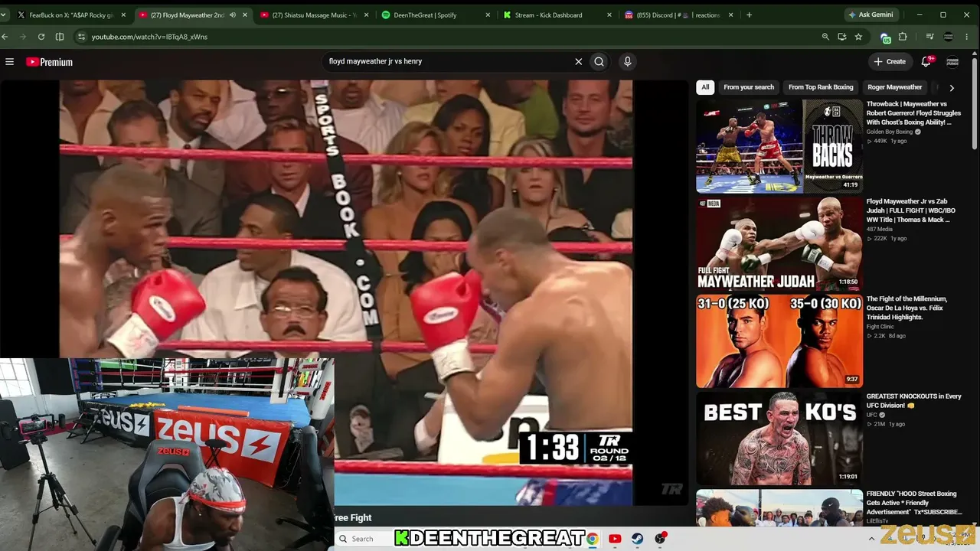The width and height of the screenshot is (980, 551).
Task: Open Mayweather Judah full fight thumbnail
Action: click(x=779, y=243)
